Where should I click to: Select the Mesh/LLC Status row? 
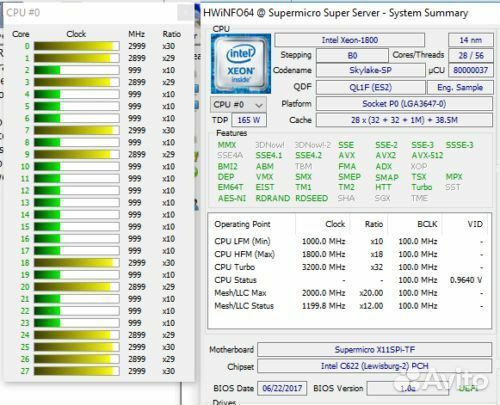(349, 306)
